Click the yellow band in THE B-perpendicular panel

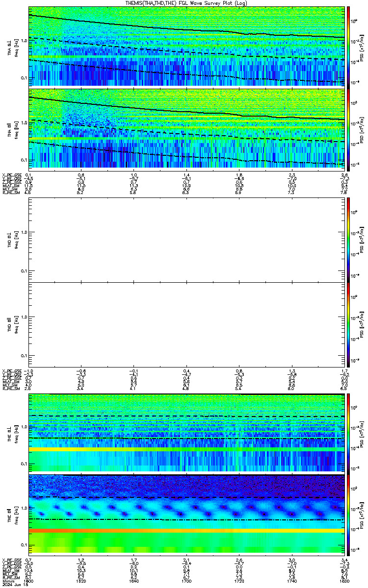click(187, 449)
